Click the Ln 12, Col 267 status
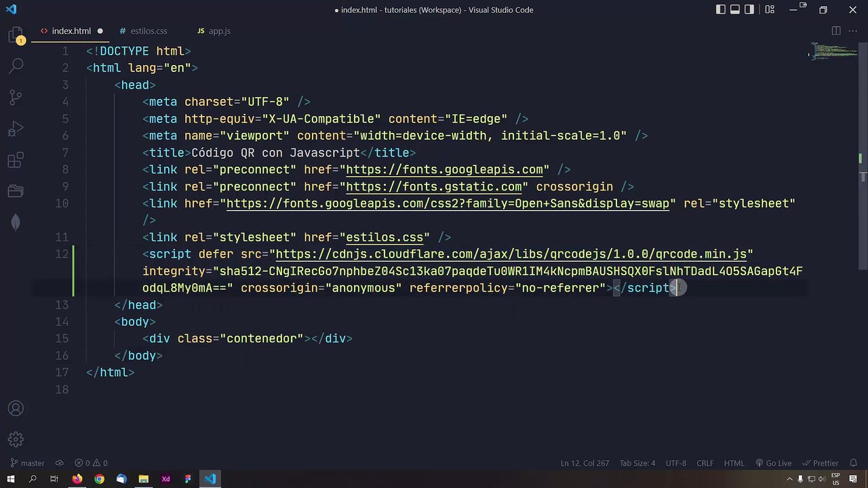This screenshot has width=868, height=488. tap(585, 464)
